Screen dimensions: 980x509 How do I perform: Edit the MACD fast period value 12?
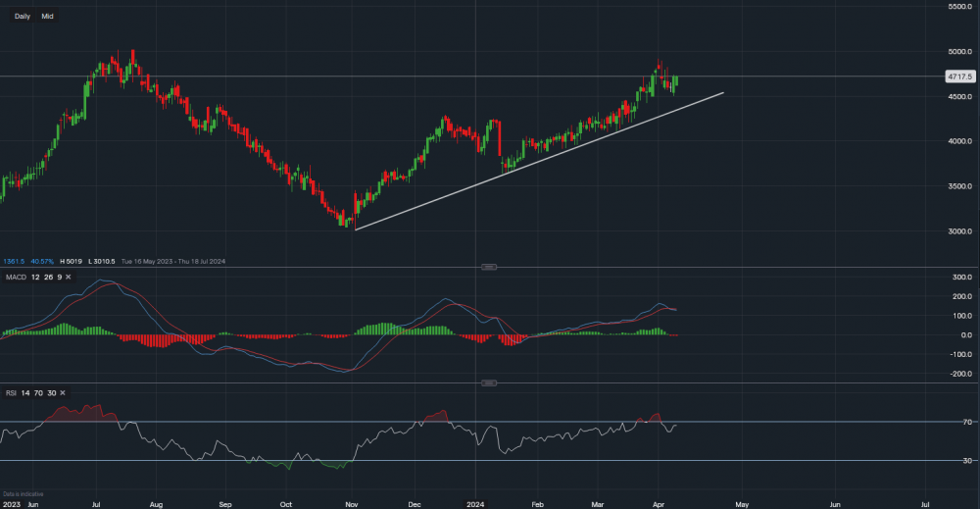tap(34, 278)
